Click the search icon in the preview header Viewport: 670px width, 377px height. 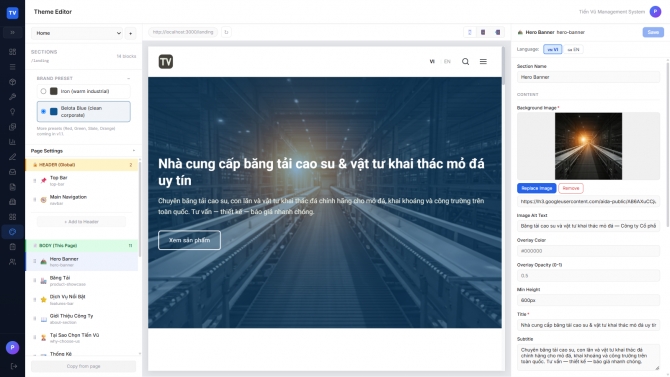(x=465, y=62)
